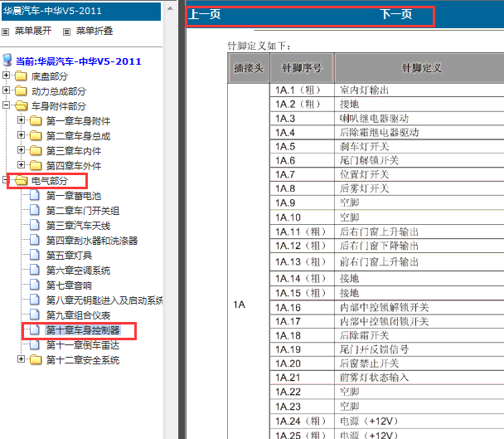Select 电气部分 in the tree

[50, 181]
